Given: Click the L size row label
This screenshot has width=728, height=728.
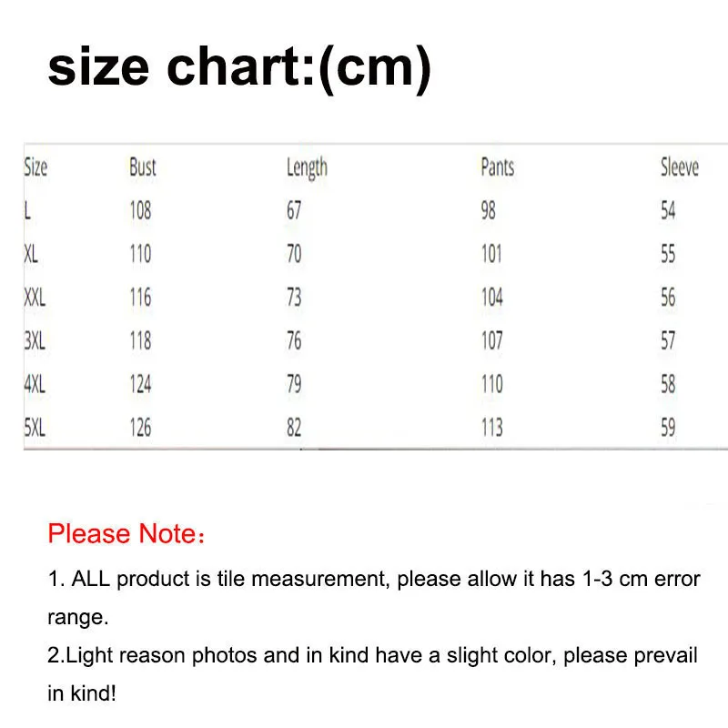Looking at the screenshot, I should pyautogui.click(x=27, y=211).
